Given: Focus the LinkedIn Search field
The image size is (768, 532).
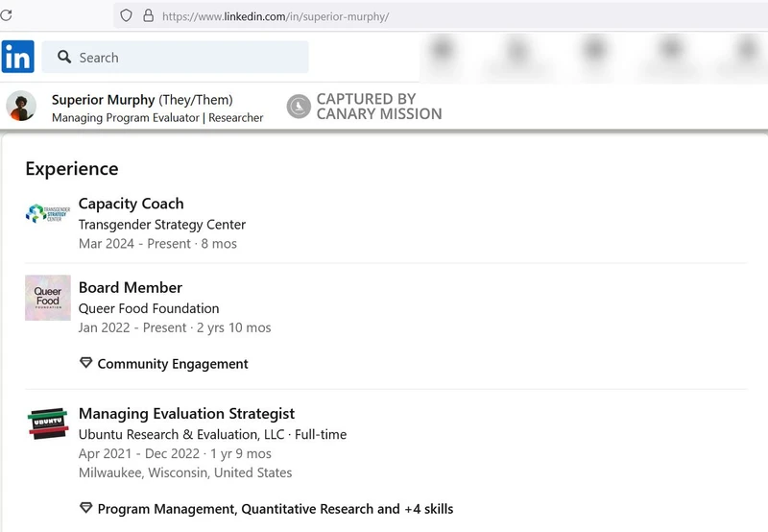Looking at the screenshot, I should pos(175,58).
